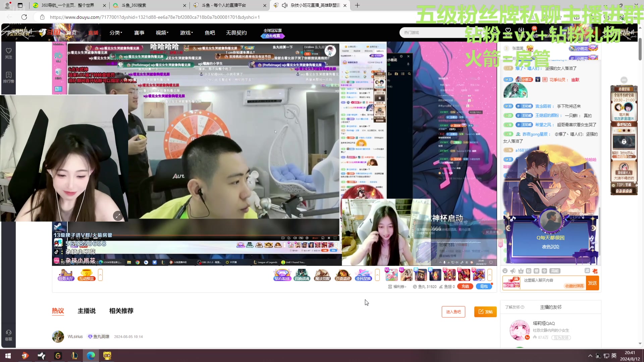Open the 任务大厅 task hall icon
644x362 pixels.
tap(66, 275)
